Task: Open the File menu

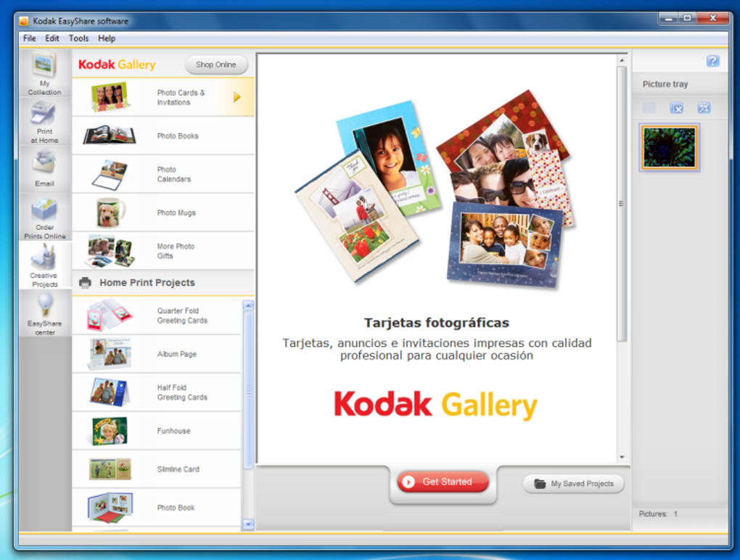Action: [29, 38]
